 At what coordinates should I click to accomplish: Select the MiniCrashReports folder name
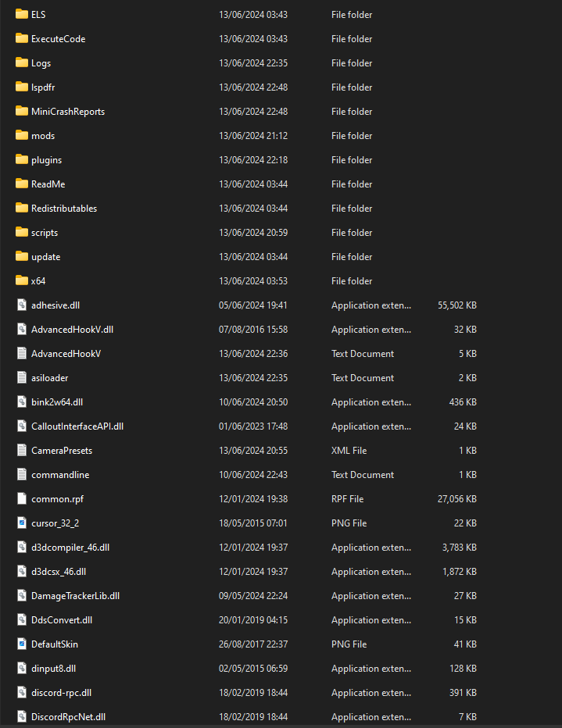(x=68, y=112)
